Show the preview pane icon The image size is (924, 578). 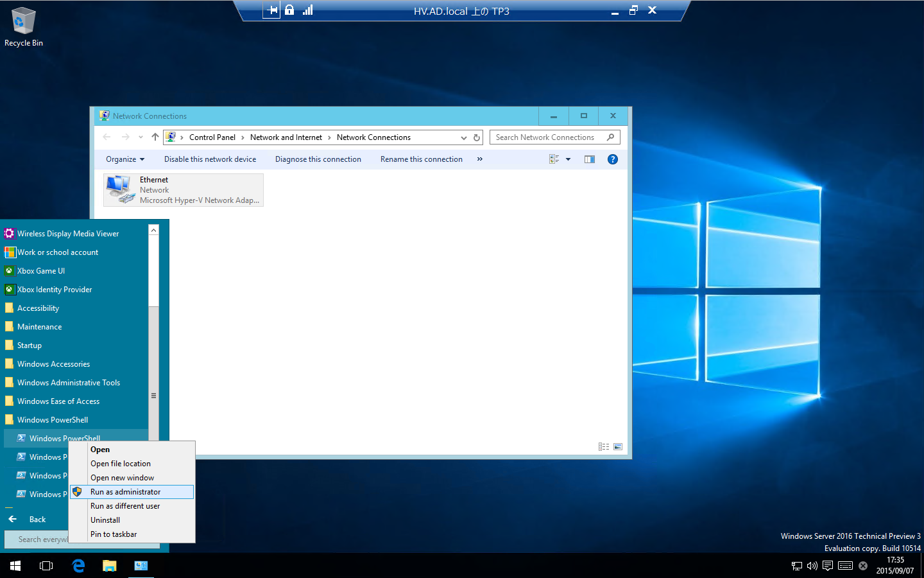click(590, 159)
